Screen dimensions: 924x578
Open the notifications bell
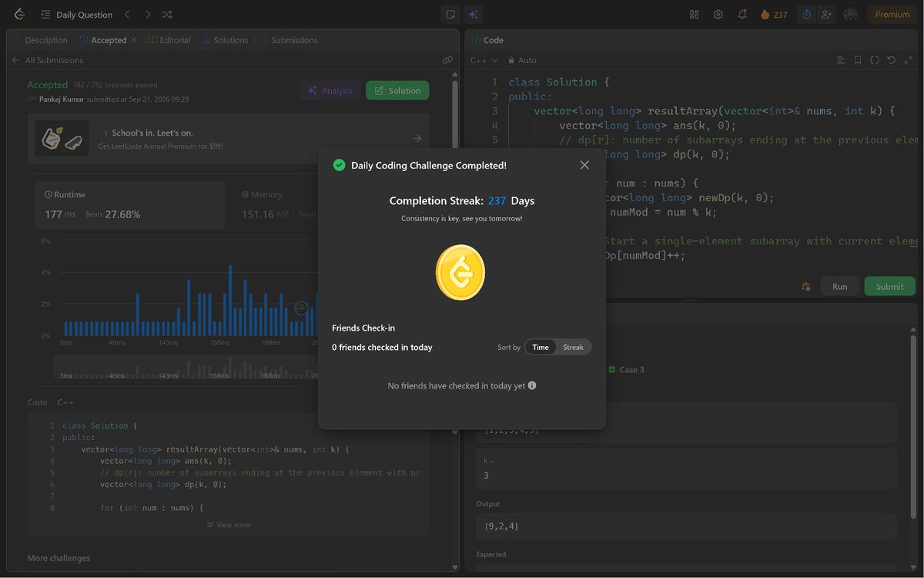(x=742, y=15)
